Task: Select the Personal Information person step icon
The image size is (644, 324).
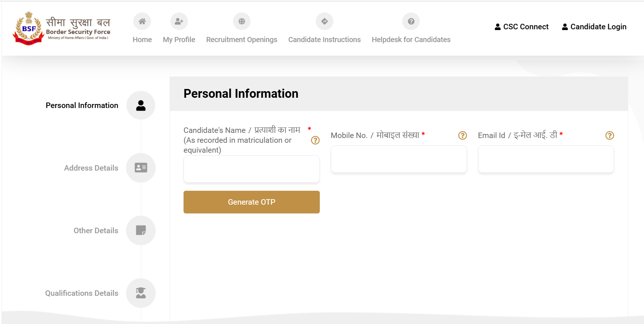Action: (x=141, y=105)
